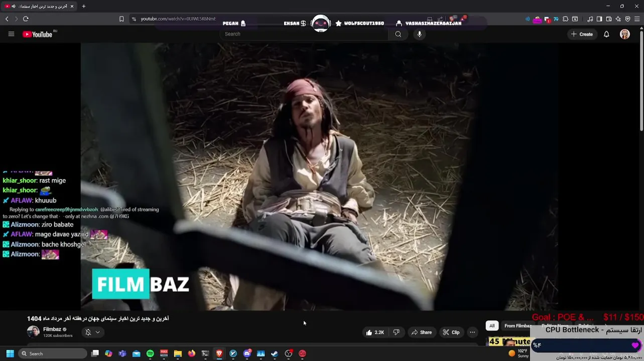Open the Mail app on the taskbar
This screenshot has height=361, width=644.
click(136, 353)
